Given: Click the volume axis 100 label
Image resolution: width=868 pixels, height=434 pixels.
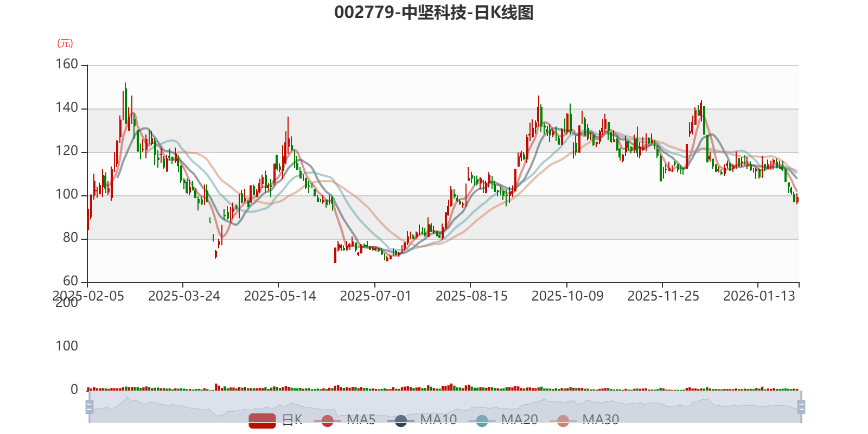Looking at the screenshot, I should click(x=67, y=346).
